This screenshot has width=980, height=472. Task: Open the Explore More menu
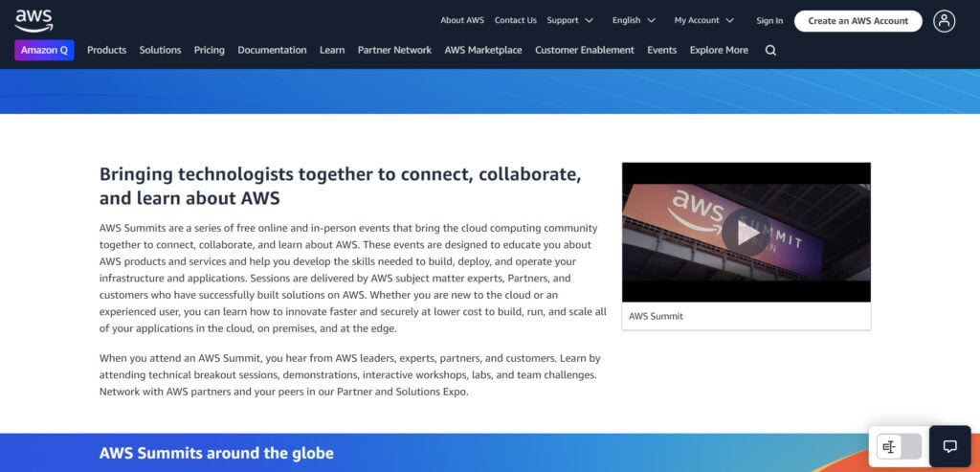click(x=719, y=50)
